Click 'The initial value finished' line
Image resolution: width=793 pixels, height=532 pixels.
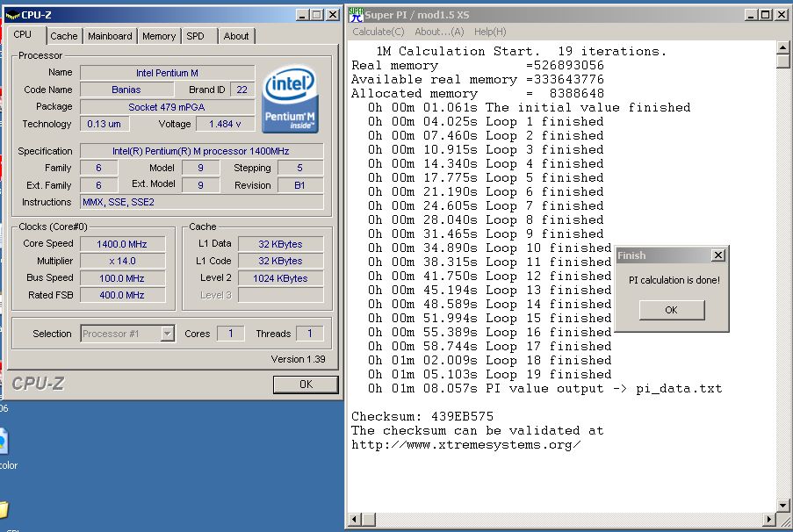(529, 108)
